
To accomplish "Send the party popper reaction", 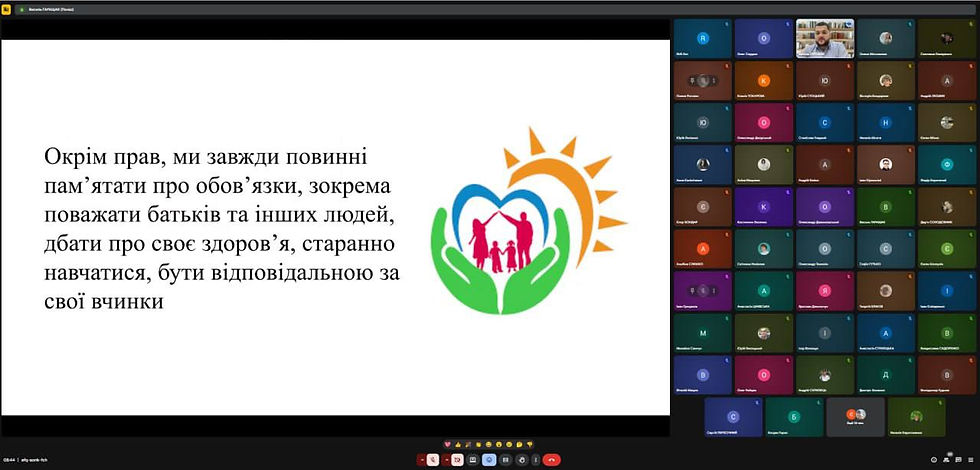I will (468, 444).
